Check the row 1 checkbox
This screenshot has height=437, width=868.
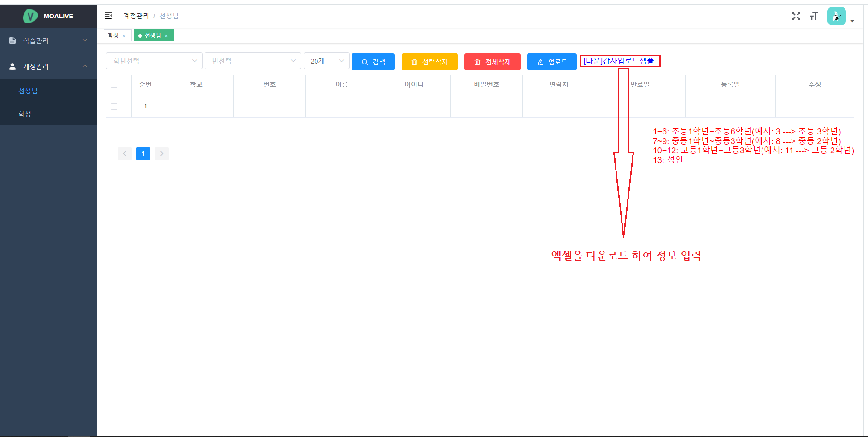(114, 106)
